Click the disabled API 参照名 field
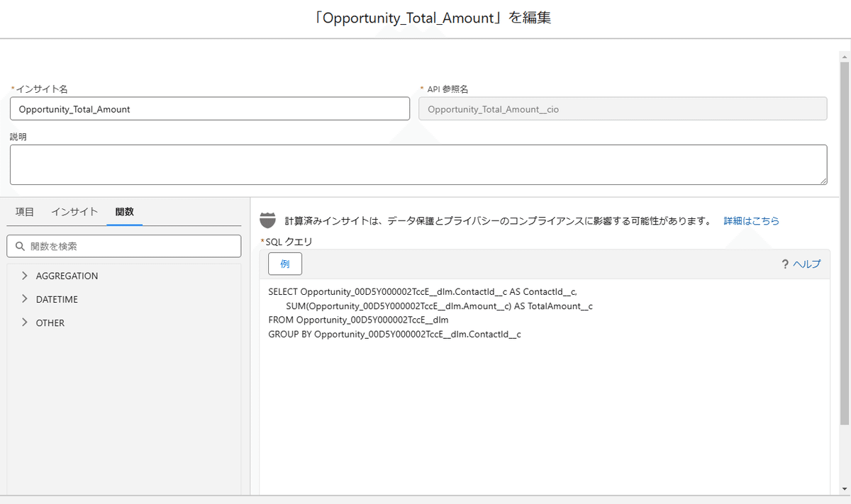Image resolution: width=851 pixels, height=504 pixels. pyautogui.click(x=623, y=108)
